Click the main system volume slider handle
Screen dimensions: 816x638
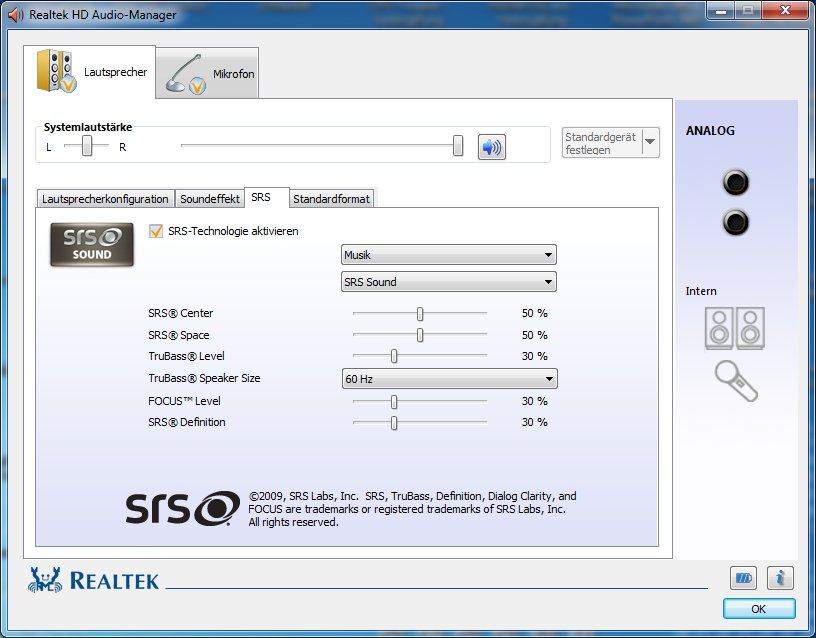[458, 146]
